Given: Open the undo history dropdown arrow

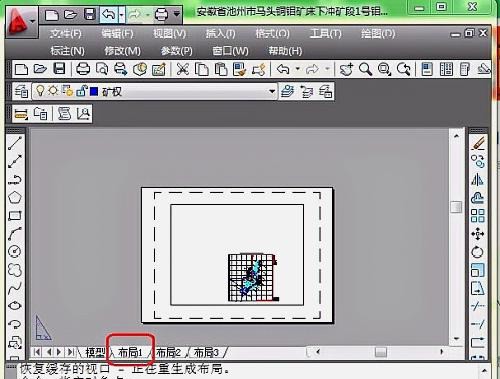Looking at the screenshot, I should click(297, 69).
